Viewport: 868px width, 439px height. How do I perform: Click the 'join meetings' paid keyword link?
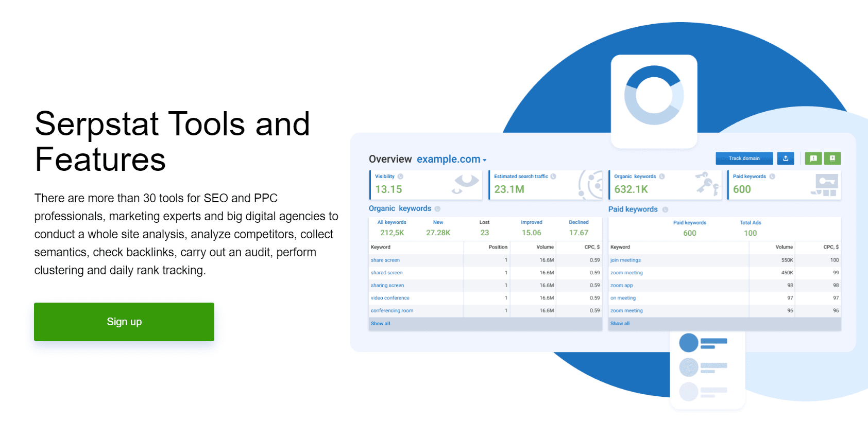[x=625, y=260]
